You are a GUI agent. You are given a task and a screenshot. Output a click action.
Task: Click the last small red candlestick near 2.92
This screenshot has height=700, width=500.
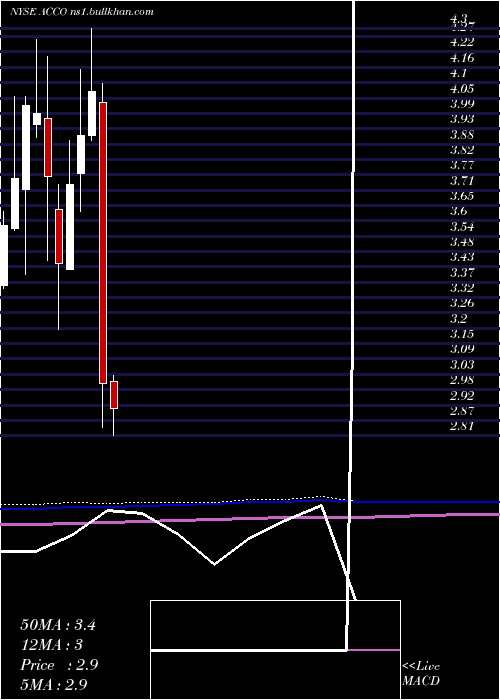click(114, 395)
